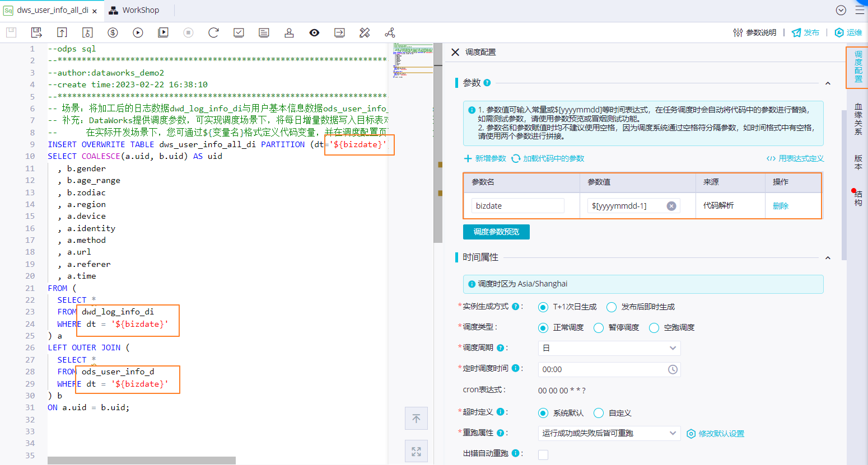Click the 发布 publish button
Viewport: 868px width, 465px height.
(x=805, y=32)
